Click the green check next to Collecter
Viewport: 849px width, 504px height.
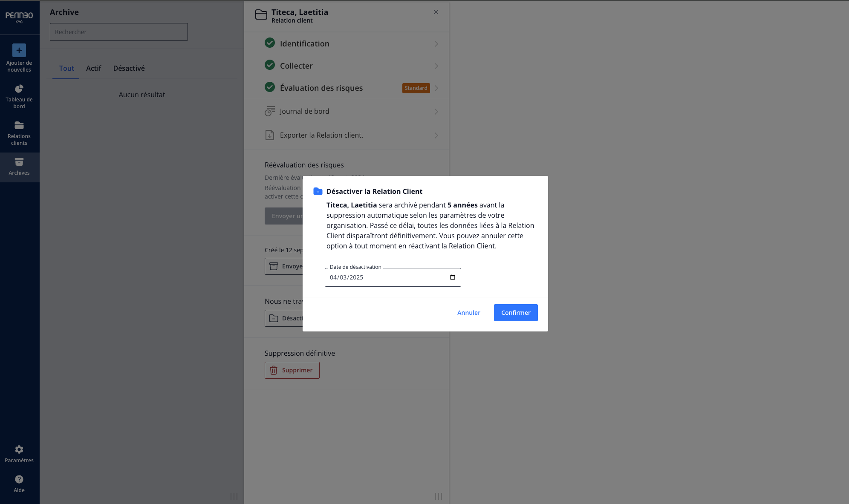(270, 65)
